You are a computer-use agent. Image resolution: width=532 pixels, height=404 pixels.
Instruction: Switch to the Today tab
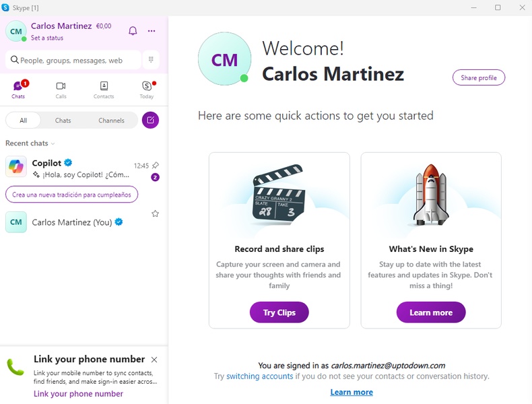coord(147,90)
